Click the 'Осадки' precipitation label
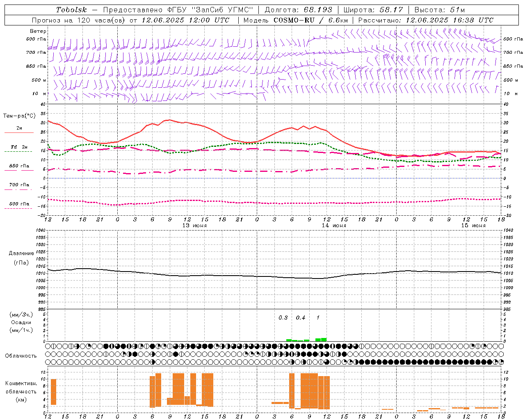Image resolution: width=525 pixels, height=420 pixels. (x=21, y=322)
